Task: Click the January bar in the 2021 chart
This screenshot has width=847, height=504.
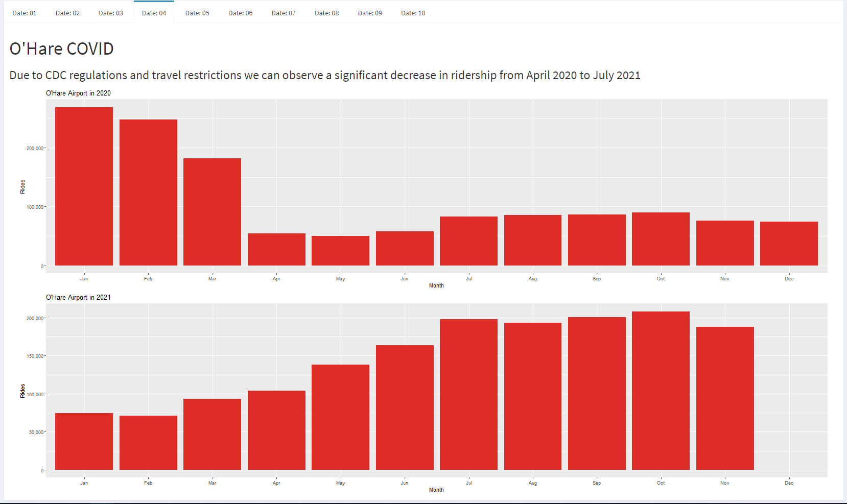Action: coord(84,441)
